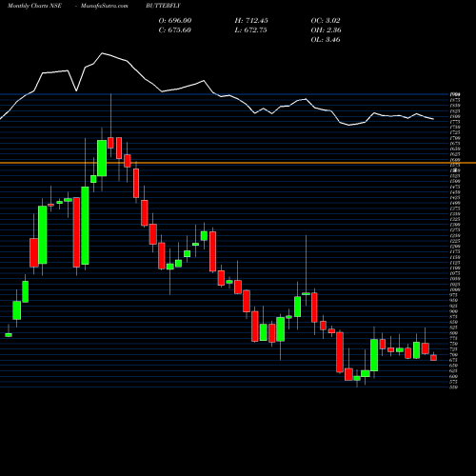The width and height of the screenshot is (476, 476).
Task: Select the low value 'L: 672.75'
Action: point(250,30)
